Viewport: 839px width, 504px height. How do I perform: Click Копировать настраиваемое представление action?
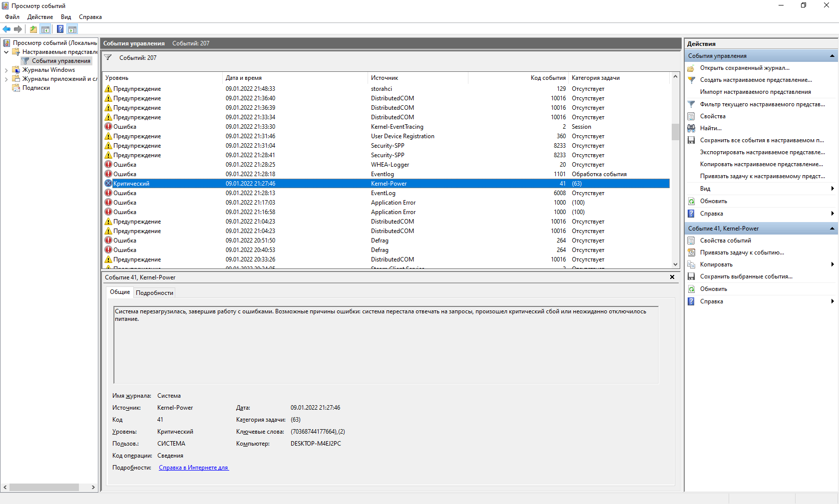[762, 164]
